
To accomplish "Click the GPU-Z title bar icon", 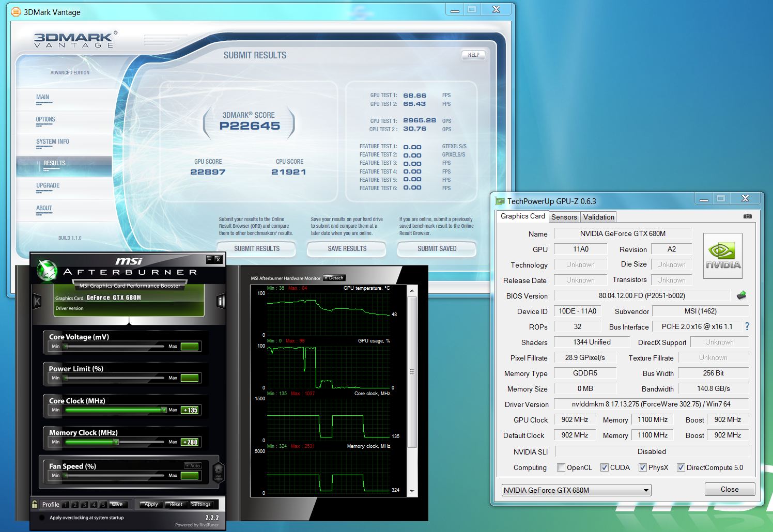I will point(500,201).
